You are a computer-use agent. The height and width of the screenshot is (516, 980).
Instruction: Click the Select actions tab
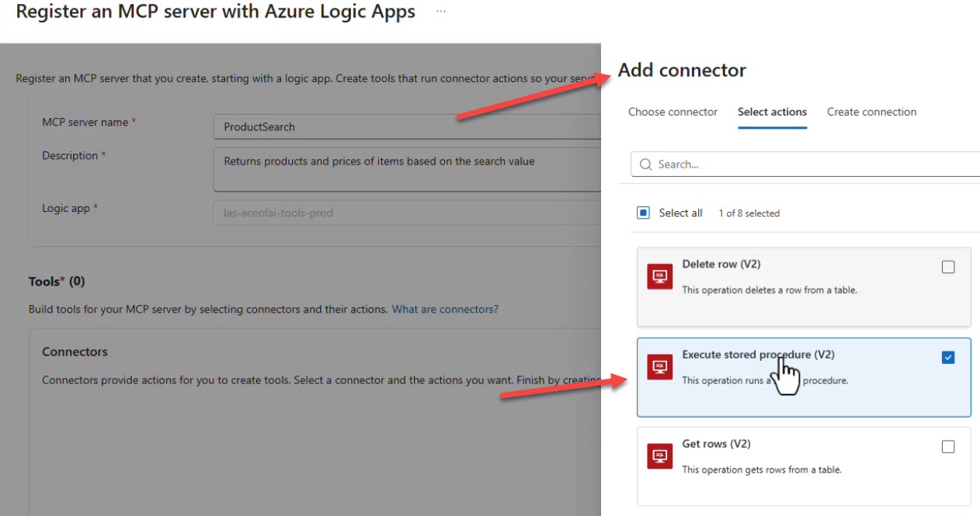(x=772, y=112)
